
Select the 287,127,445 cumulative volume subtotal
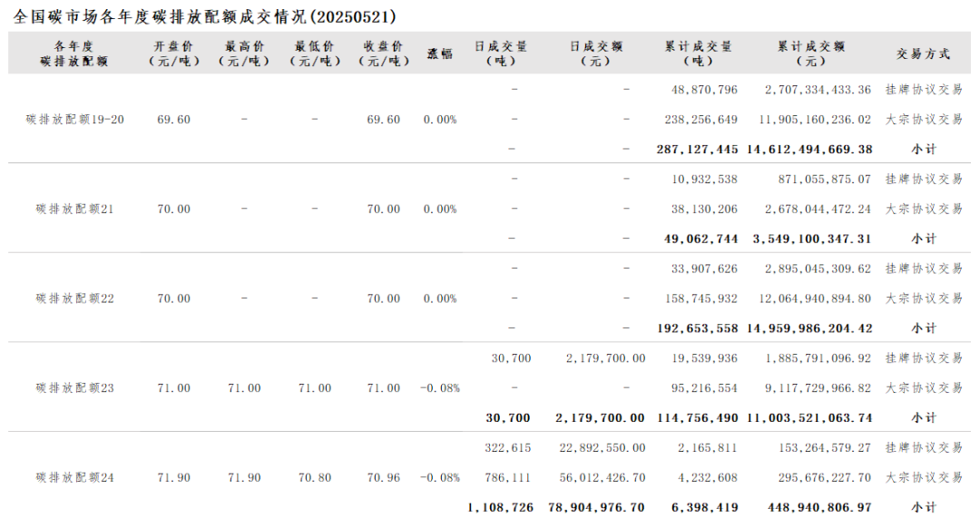[697, 150]
